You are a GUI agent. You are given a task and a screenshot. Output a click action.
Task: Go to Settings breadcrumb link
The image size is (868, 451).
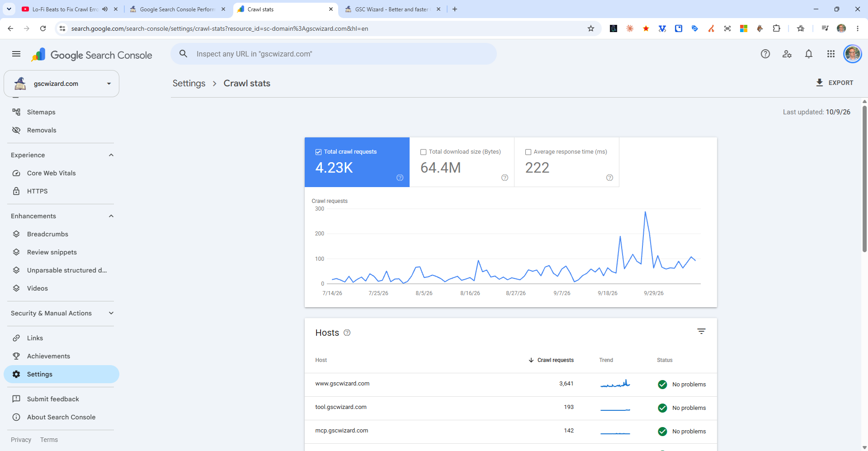coord(189,83)
